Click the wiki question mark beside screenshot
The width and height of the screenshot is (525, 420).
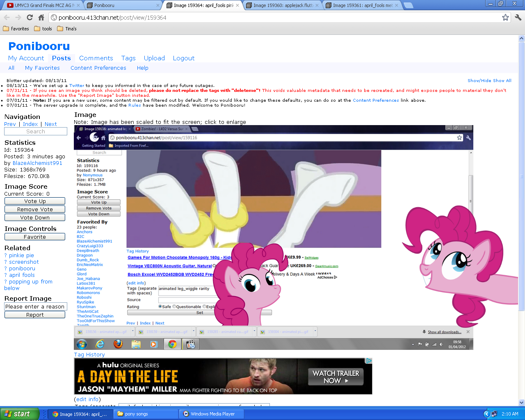[x=6, y=262]
